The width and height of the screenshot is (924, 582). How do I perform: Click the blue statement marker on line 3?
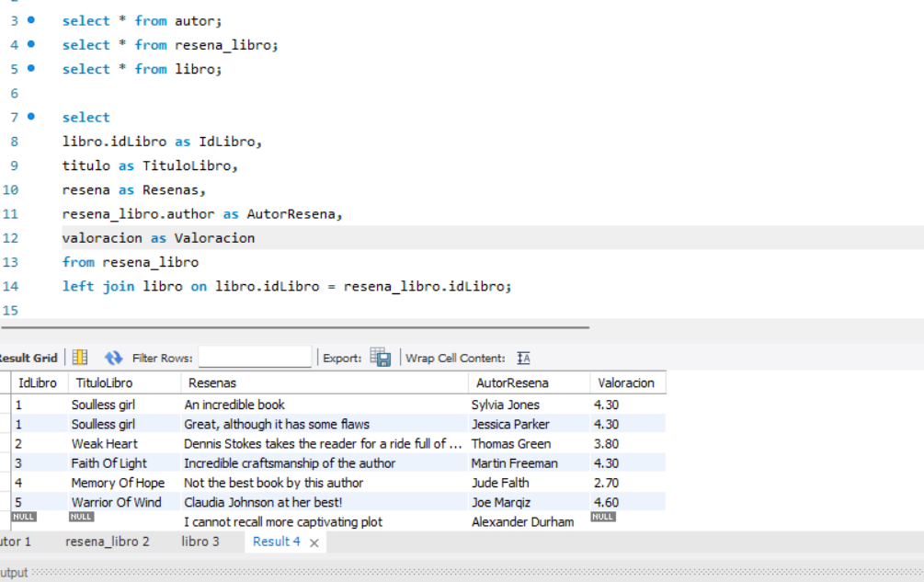31,20
